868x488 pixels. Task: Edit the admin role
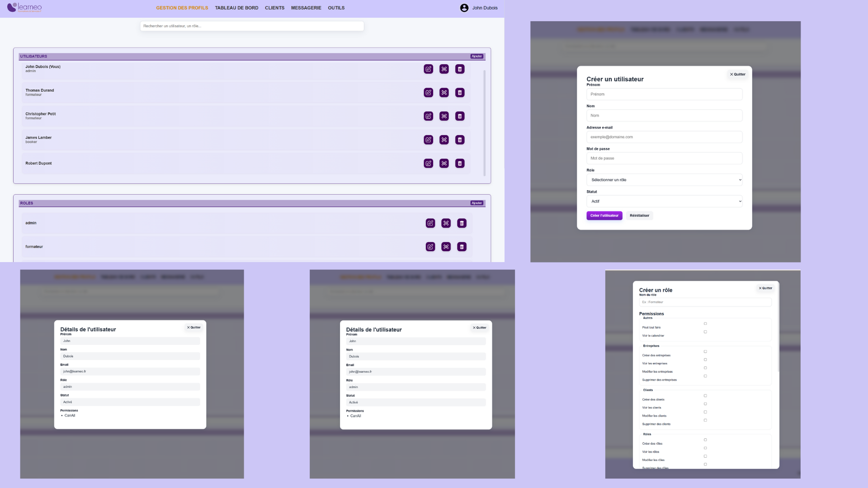coord(430,223)
